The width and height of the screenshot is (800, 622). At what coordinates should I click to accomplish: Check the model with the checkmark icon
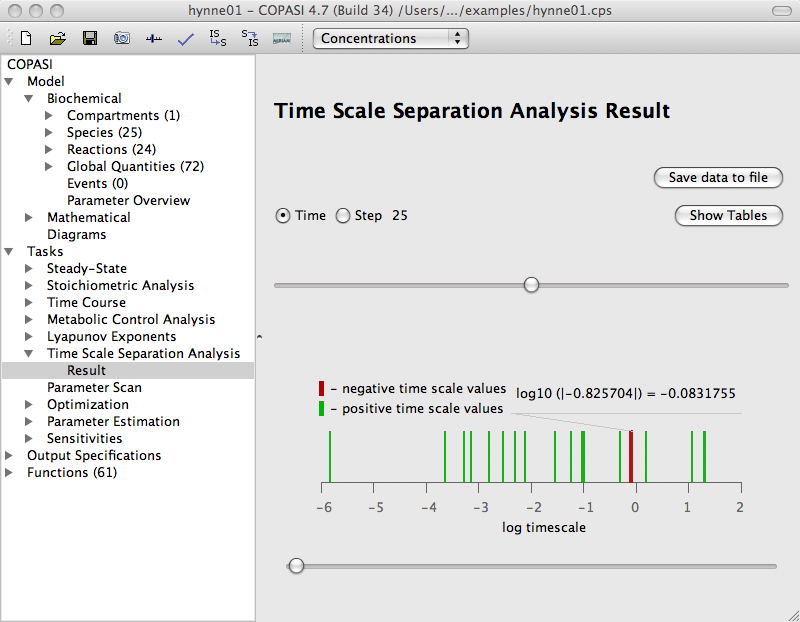pos(186,39)
